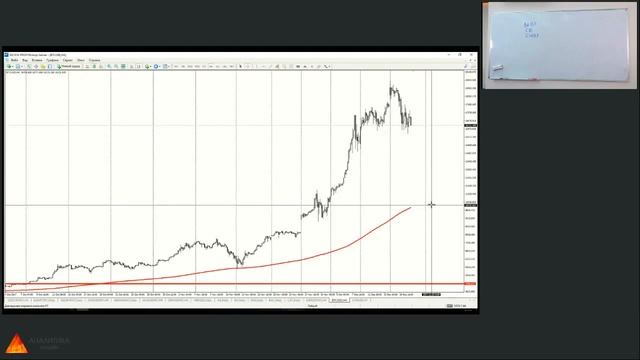Select the Cursor arrow tool
The image size is (640, 360).
[x=240, y=66]
